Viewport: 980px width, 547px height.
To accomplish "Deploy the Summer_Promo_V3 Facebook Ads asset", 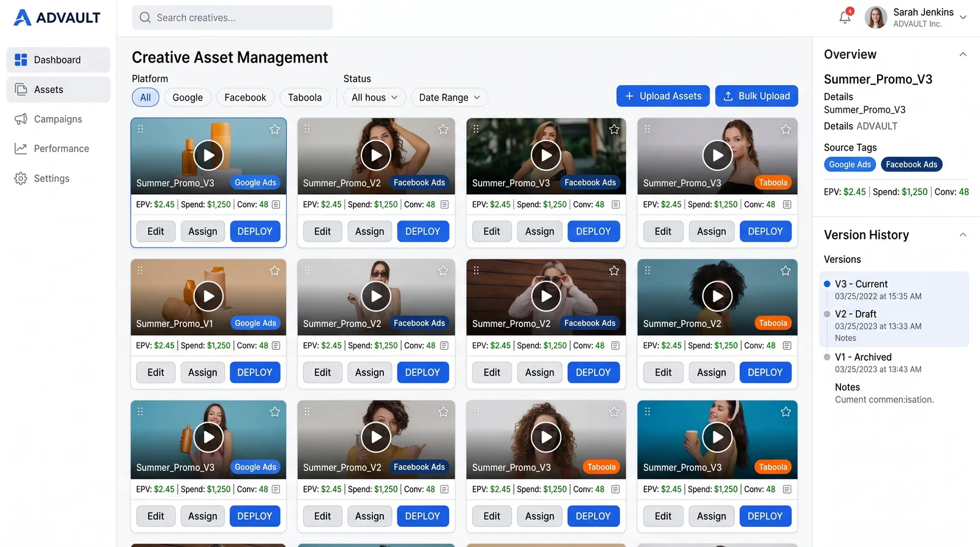I will pyautogui.click(x=594, y=232).
